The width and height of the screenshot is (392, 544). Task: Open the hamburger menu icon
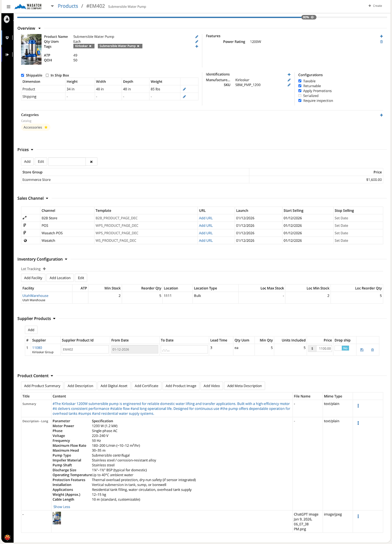(8, 6)
